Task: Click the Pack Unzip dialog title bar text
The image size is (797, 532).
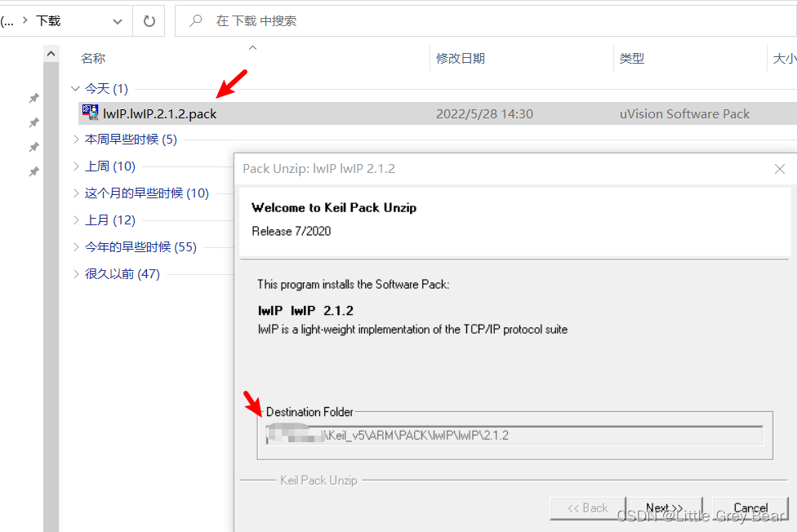Action: [318, 169]
